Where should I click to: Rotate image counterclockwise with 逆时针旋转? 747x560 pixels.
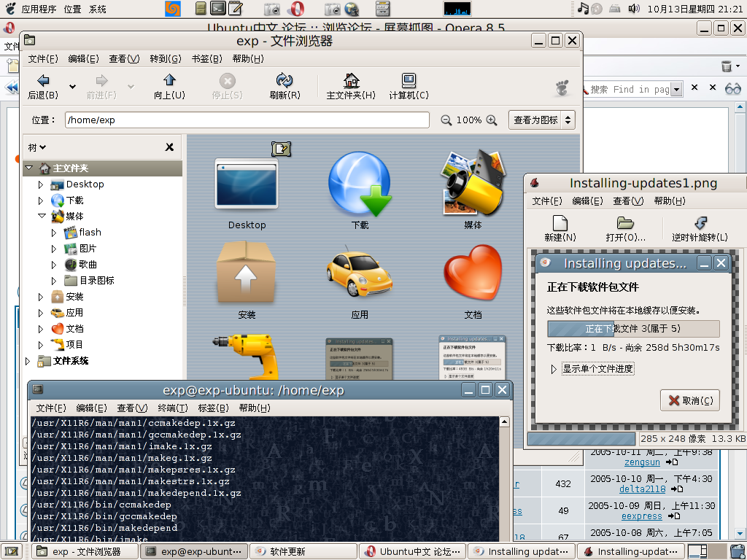[700, 228]
